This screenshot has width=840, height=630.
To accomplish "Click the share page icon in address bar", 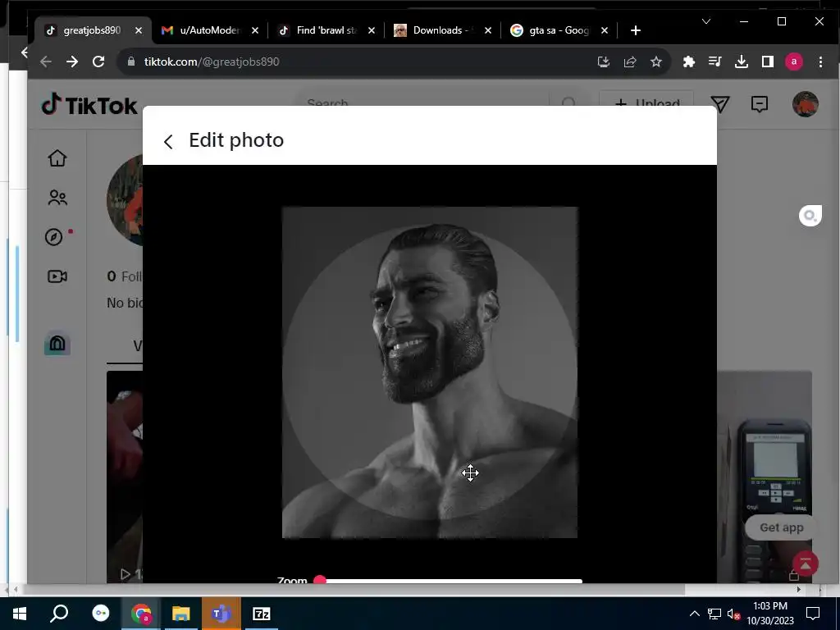I will (x=630, y=62).
